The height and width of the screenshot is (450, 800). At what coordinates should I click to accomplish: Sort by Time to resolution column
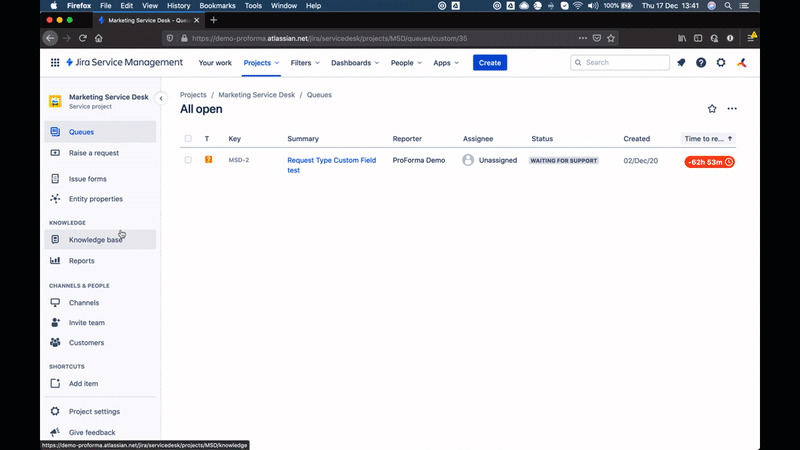(708, 139)
